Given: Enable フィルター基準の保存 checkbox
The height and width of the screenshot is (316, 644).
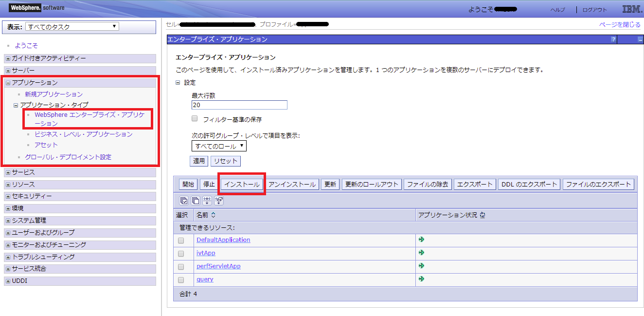Looking at the screenshot, I should (x=195, y=118).
